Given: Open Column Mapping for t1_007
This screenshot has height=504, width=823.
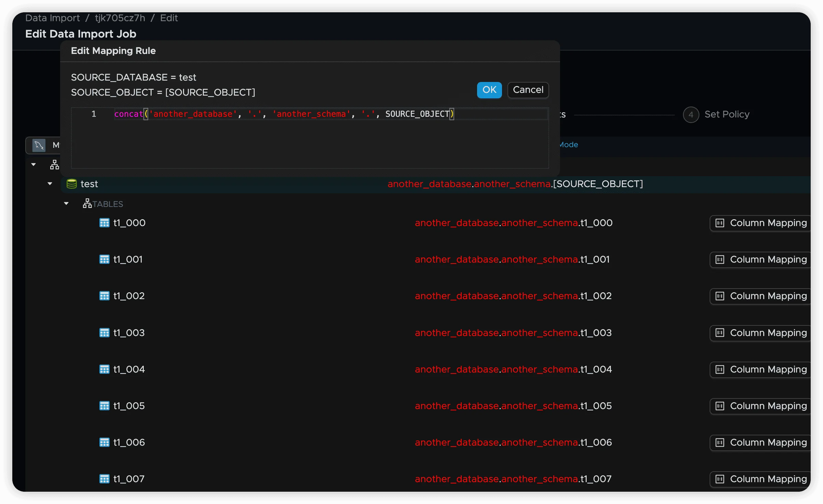Looking at the screenshot, I should pos(761,479).
